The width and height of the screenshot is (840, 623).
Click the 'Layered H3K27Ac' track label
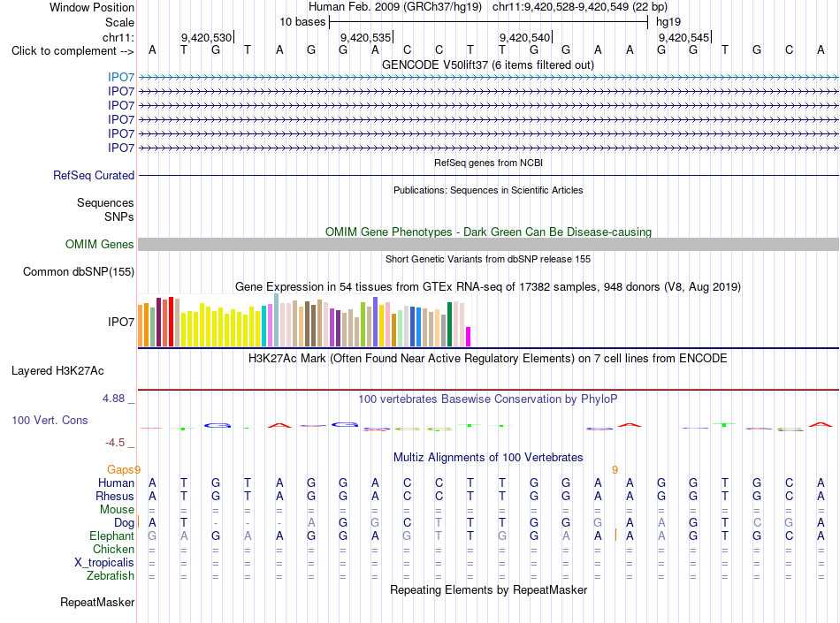tap(57, 371)
